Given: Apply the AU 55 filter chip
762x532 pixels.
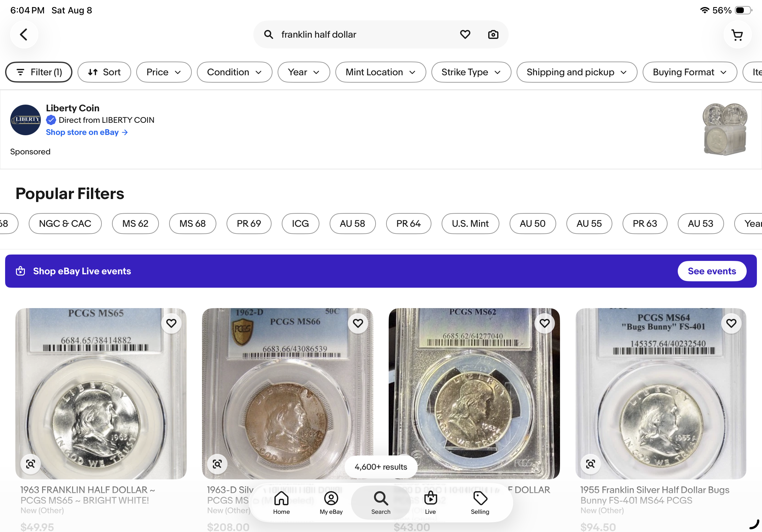Looking at the screenshot, I should pyautogui.click(x=589, y=224).
